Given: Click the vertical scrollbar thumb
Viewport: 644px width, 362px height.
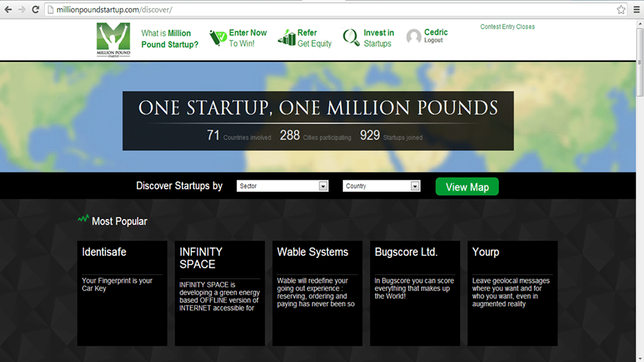Looking at the screenshot, I should tap(640, 62).
